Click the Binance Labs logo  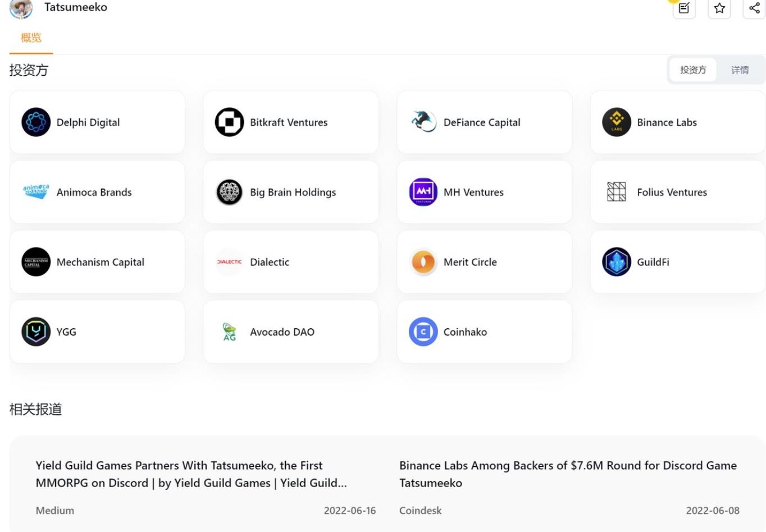617,122
